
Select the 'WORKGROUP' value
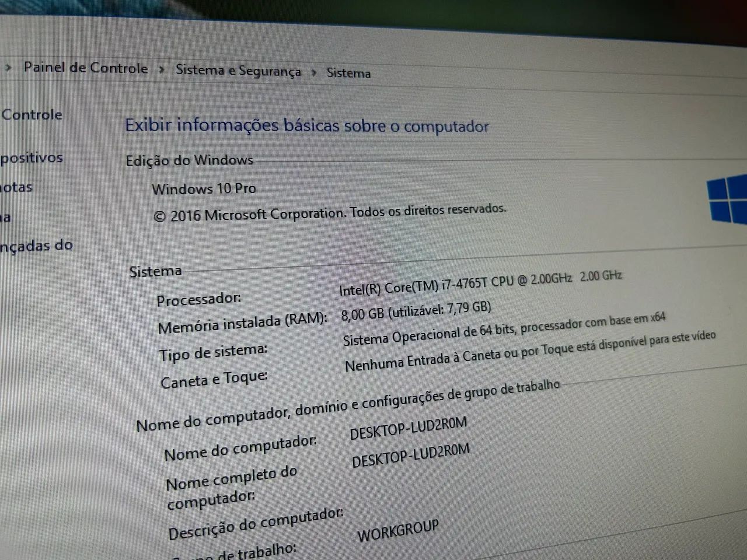tap(398, 531)
